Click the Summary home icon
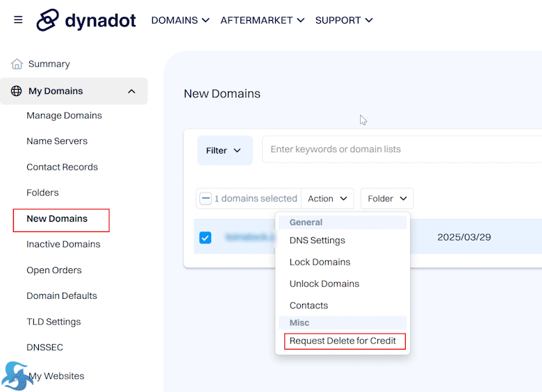The width and height of the screenshot is (542, 392). (x=17, y=64)
